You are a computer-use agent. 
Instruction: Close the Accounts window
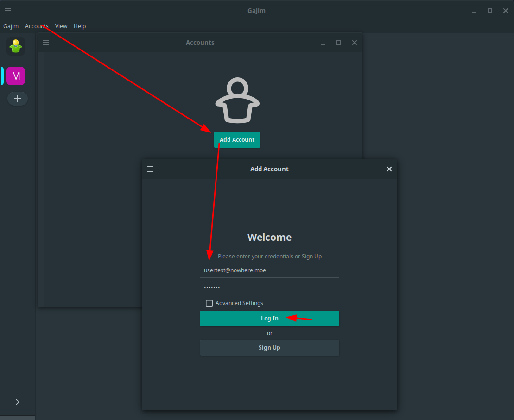pyautogui.click(x=355, y=43)
